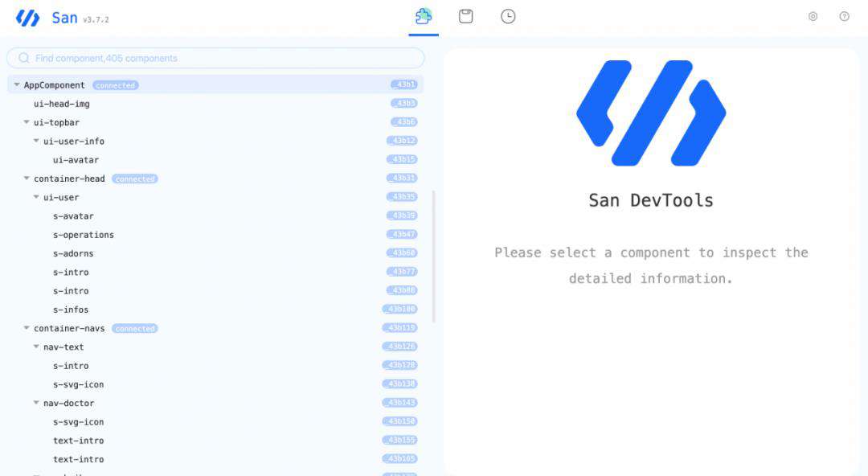868x476 pixels.
Task: Select the nav-doctor component label
Action: point(68,404)
